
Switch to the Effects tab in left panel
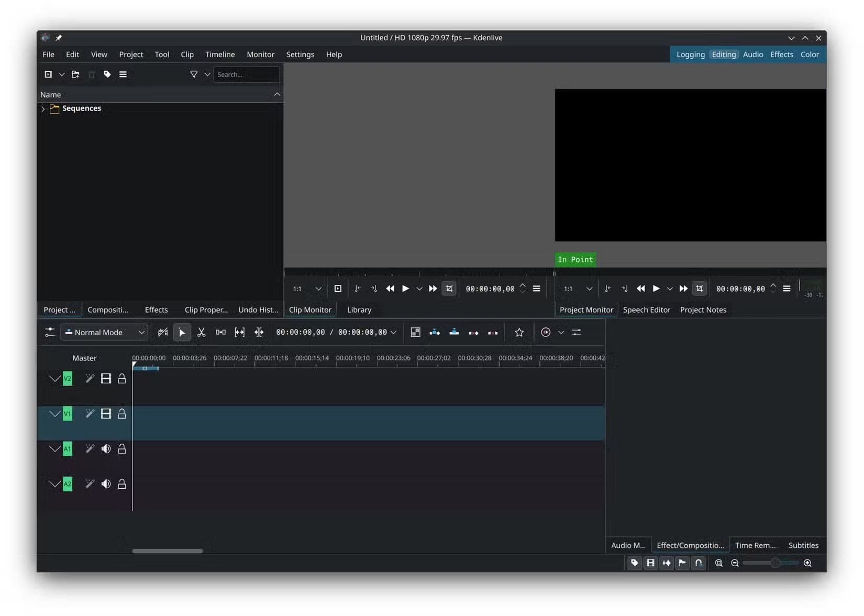pos(156,310)
